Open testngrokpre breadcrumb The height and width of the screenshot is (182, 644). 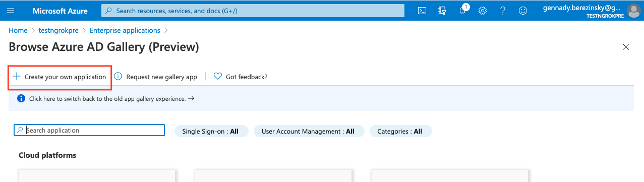point(58,30)
